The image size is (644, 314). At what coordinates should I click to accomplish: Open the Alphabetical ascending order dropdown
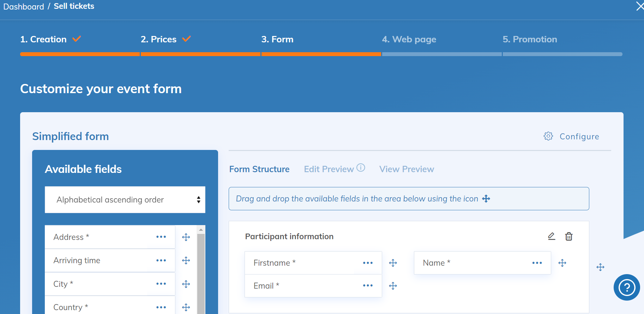coord(125,200)
